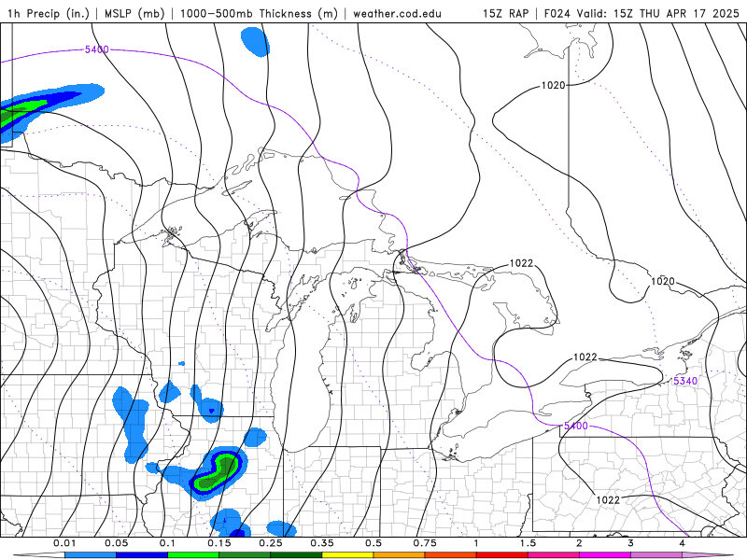Click the '0.01' legend value
Viewport: 747px width, 560px height.
pyautogui.click(x=64, y=543)
